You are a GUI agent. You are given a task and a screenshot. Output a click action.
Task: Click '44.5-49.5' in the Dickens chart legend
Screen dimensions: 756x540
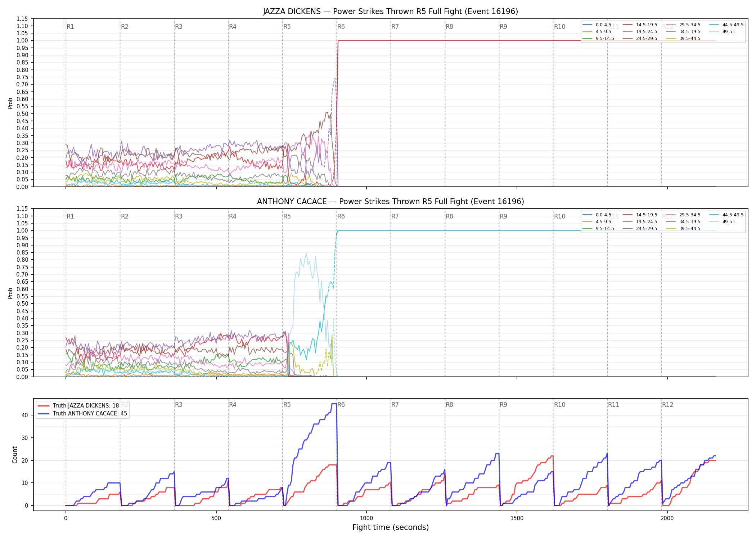click(733, 25)
